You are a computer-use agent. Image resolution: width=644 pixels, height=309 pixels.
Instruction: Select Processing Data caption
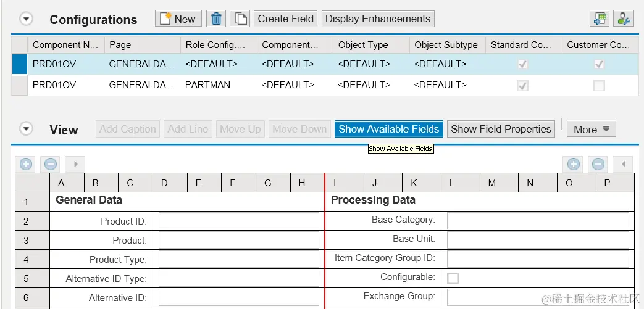[x=373, y=200]
